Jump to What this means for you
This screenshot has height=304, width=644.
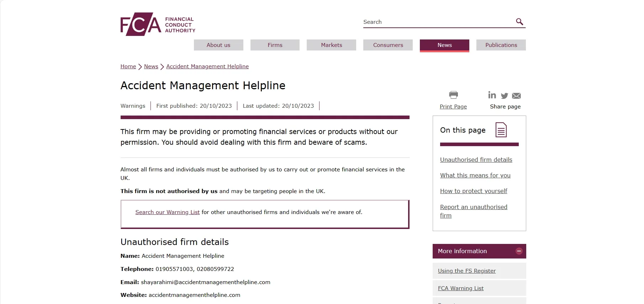[x=475, y=176]
